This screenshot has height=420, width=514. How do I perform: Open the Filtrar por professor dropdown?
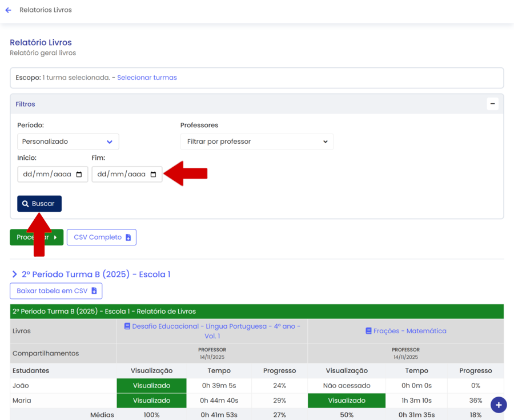pyautogui.click(x=256, y=142)
